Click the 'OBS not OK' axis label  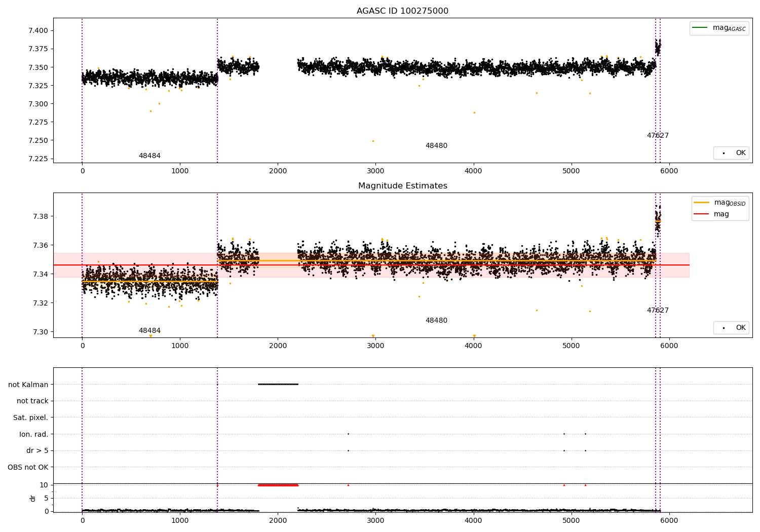pyautogui.click(x=28, y=467)
